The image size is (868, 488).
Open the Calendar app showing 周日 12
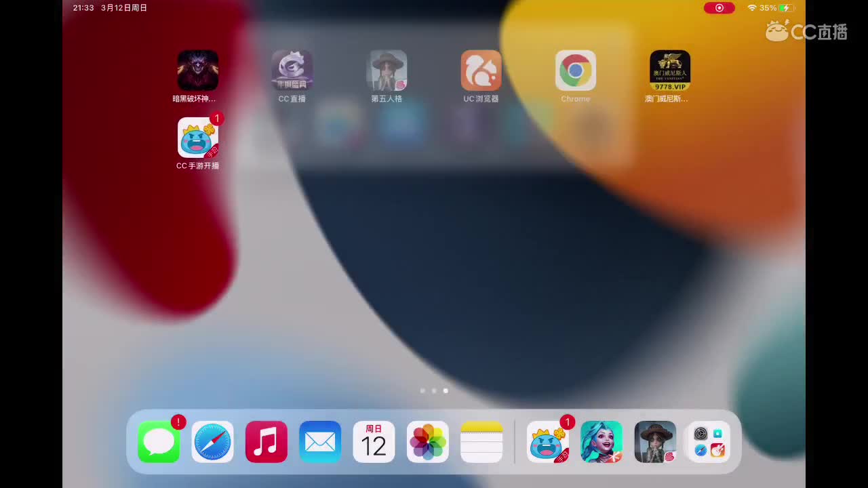coord(374,442)
